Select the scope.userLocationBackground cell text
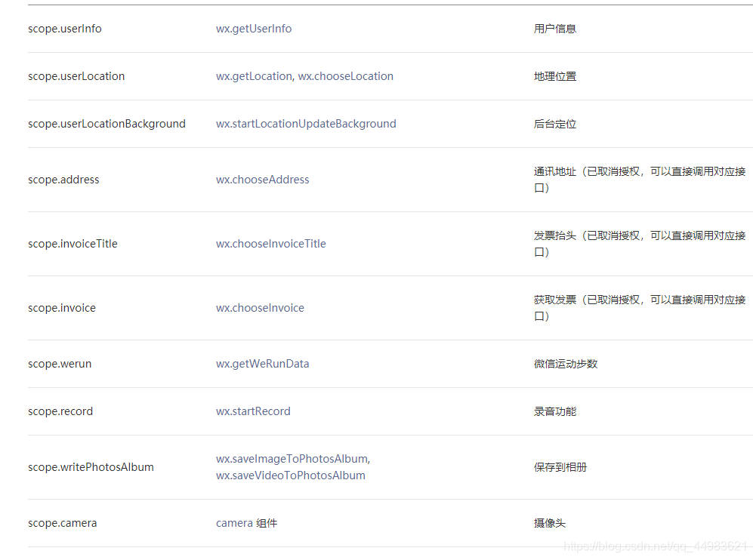Screen dimensions: 753x560 coord(106,124)
